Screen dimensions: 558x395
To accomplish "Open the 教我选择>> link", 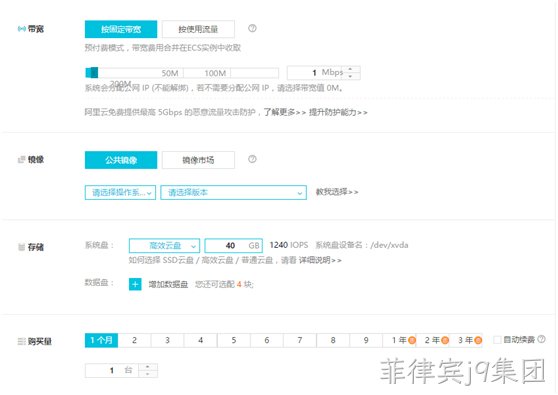I will 337,192.
